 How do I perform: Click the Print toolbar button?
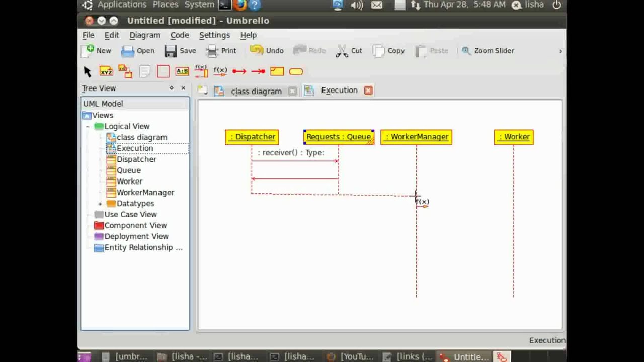click(221, 50)
